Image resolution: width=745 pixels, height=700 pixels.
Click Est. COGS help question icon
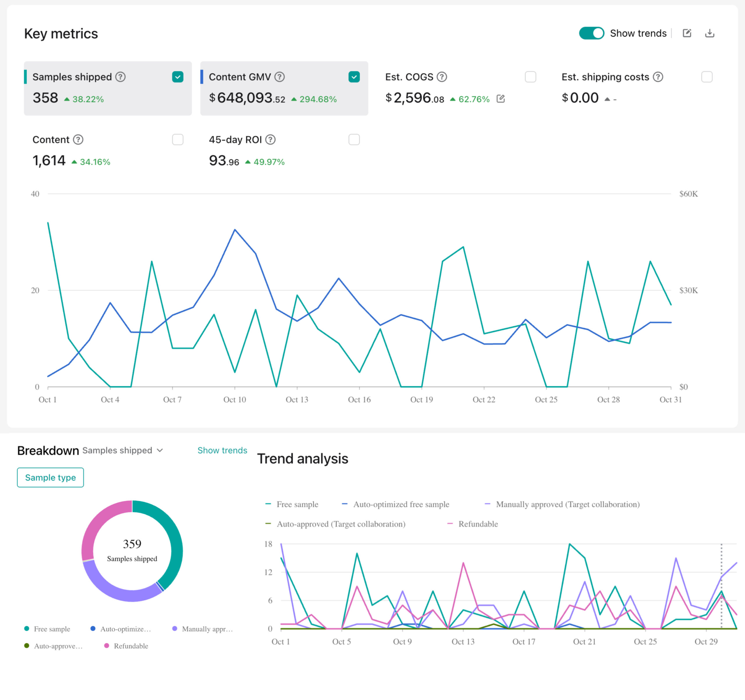[x=442, y=77]
